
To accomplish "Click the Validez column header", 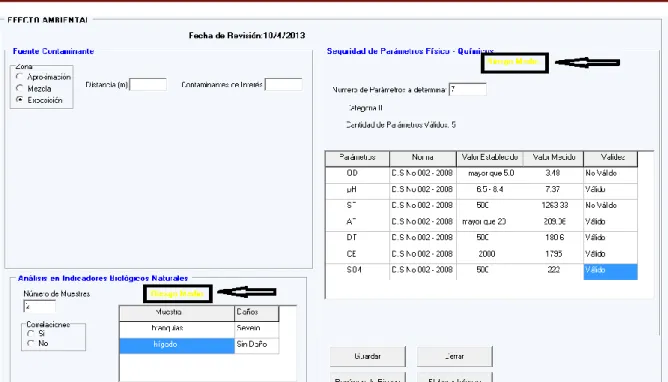I will point(610,158).
